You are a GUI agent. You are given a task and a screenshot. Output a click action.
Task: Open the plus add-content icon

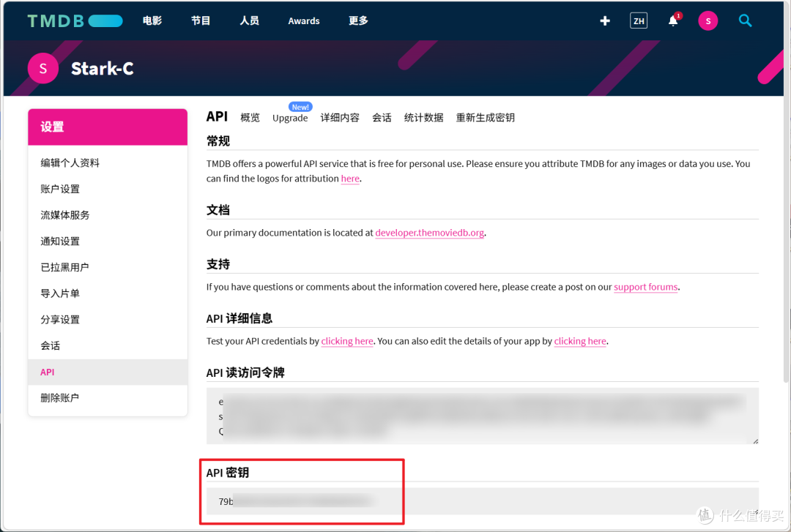click(x=605, y=20)
